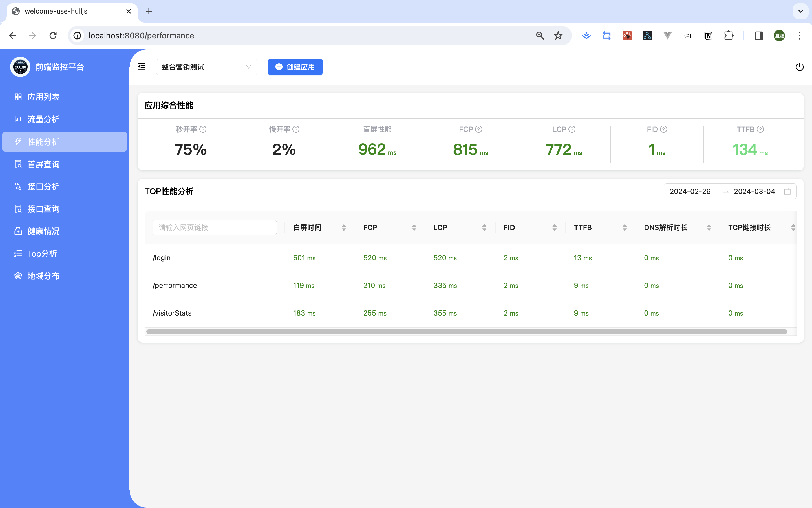Focus the 请输入网页链接 search field
Image resolution: width=812 pixels, height=508 pixels.
click(x=215, y=227)
